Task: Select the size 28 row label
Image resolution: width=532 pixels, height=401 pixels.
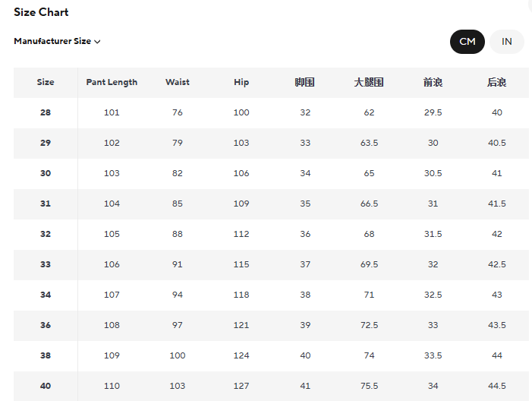Action: pos(46,112)
